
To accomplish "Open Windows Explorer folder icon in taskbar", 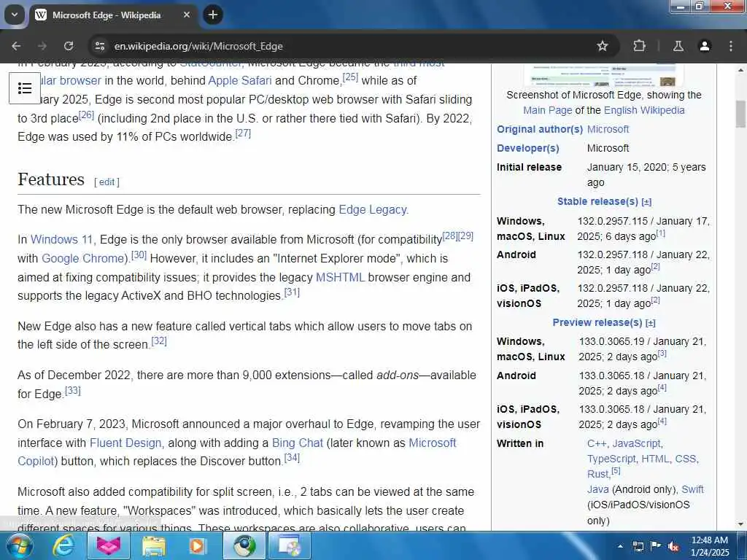I will click(153, 545).
